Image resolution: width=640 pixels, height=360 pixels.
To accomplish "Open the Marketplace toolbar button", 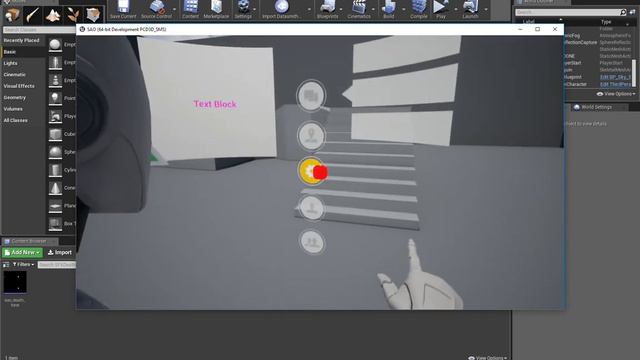I will 216,9.
